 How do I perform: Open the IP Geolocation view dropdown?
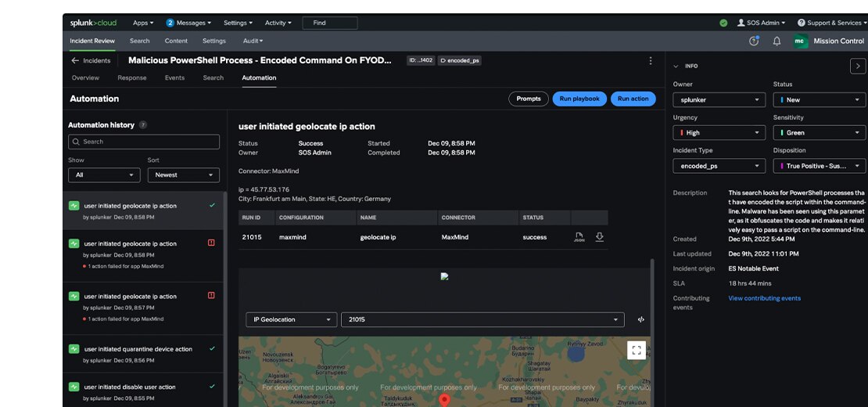[x=291, y=319]
